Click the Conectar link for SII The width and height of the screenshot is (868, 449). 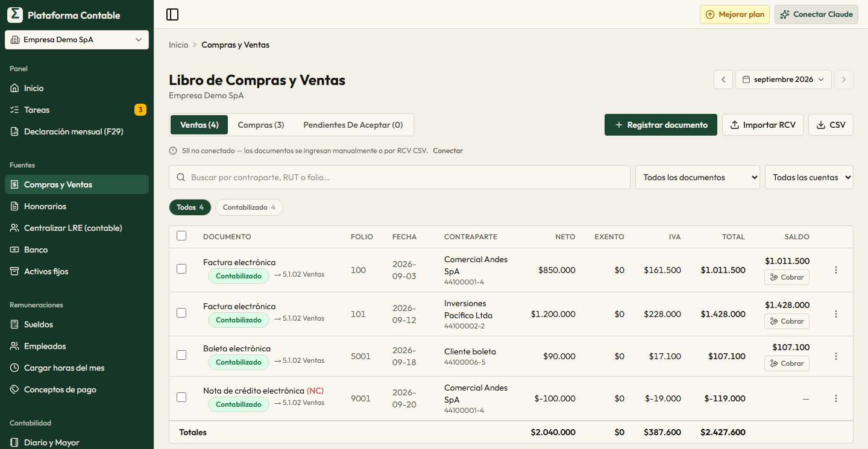coord(448,151)
